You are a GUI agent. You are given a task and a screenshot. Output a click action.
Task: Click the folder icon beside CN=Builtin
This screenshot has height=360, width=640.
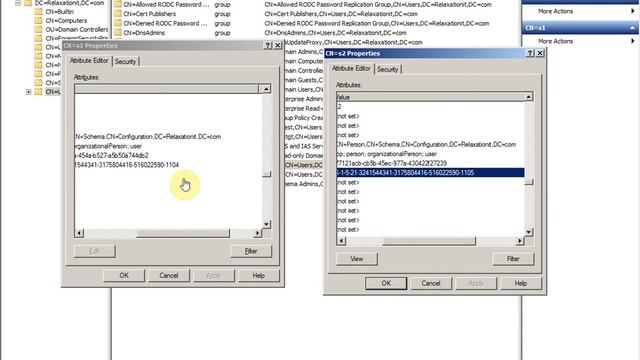38,11
